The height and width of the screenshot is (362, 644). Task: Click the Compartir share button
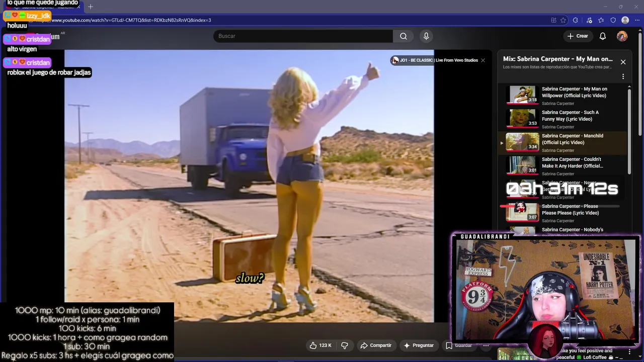[x=376, y=345]
